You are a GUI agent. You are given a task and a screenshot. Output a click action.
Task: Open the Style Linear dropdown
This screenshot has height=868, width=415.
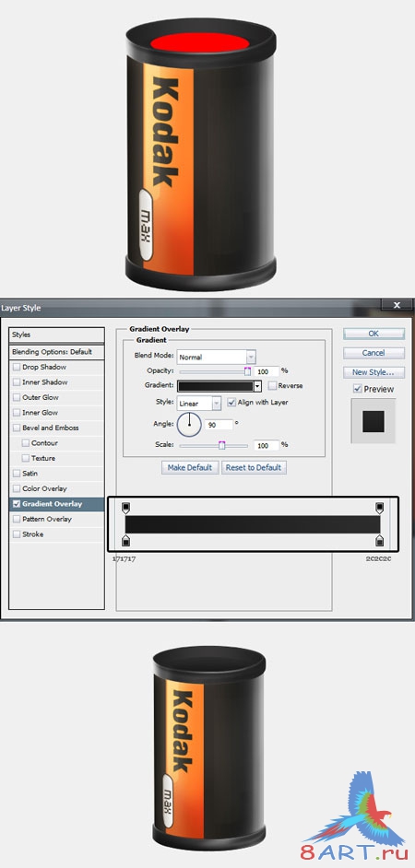click(199, 404)
